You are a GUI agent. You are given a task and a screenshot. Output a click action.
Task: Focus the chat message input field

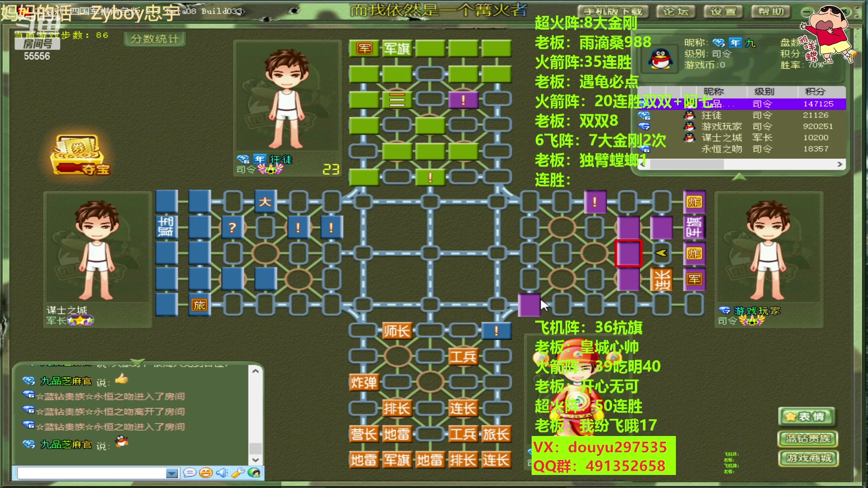pyautogui.click(x=92, y=473)
